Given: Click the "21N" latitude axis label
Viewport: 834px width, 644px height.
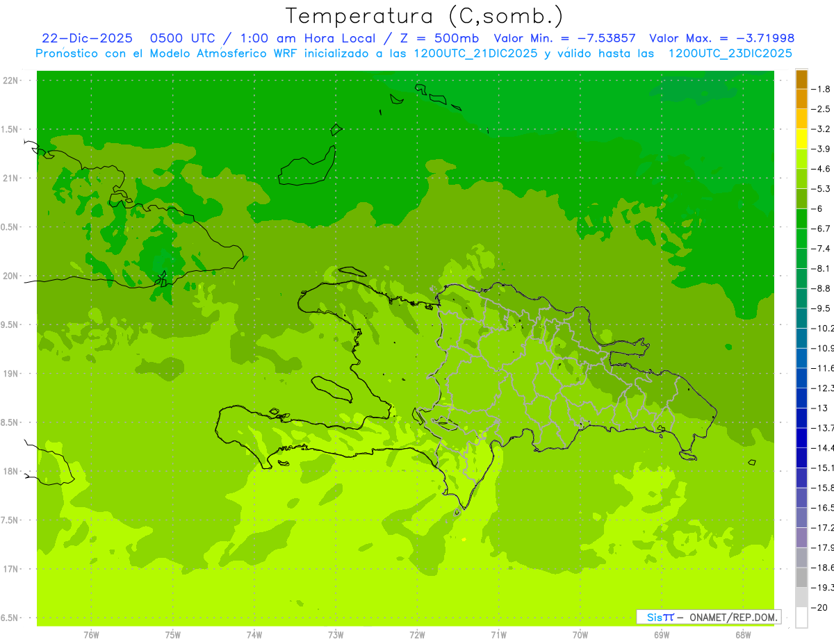Looking at the screenshot, I should point(10,178).
